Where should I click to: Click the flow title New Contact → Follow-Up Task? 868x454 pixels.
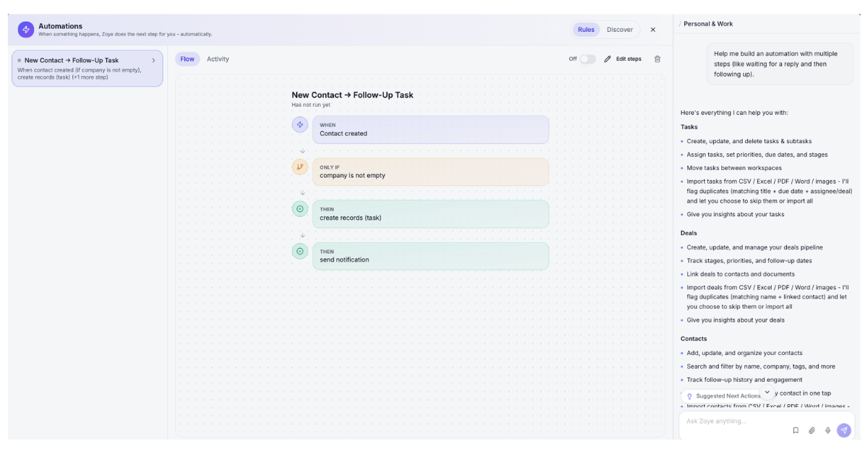point(352,95)
